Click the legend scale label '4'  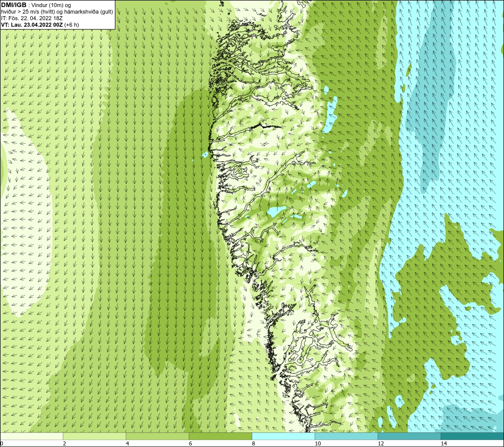tap(128, 443)
